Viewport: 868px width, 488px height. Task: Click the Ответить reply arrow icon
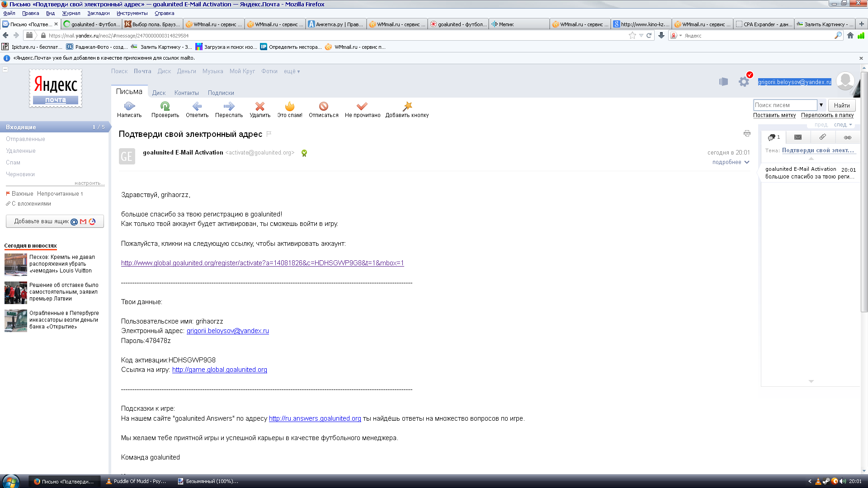197,106
